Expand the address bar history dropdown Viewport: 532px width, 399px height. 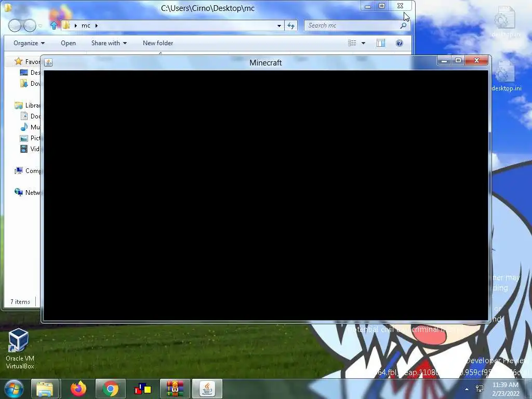tap(279, 25)
